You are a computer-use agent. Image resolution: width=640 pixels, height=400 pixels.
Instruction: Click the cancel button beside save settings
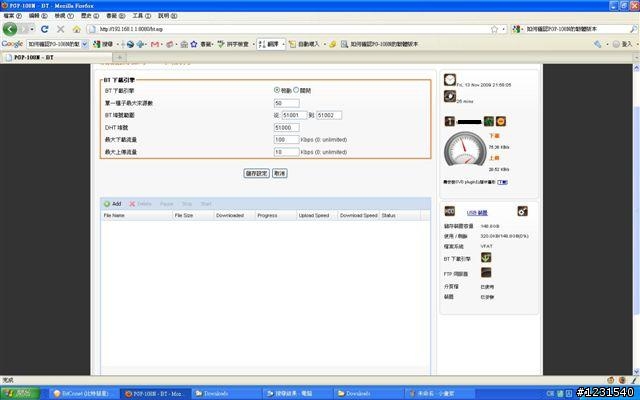pyautogui.click(x=280, y=173)
